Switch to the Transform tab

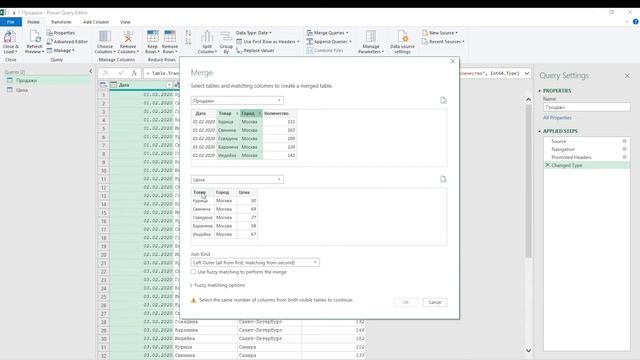click(x=61, y=22)
